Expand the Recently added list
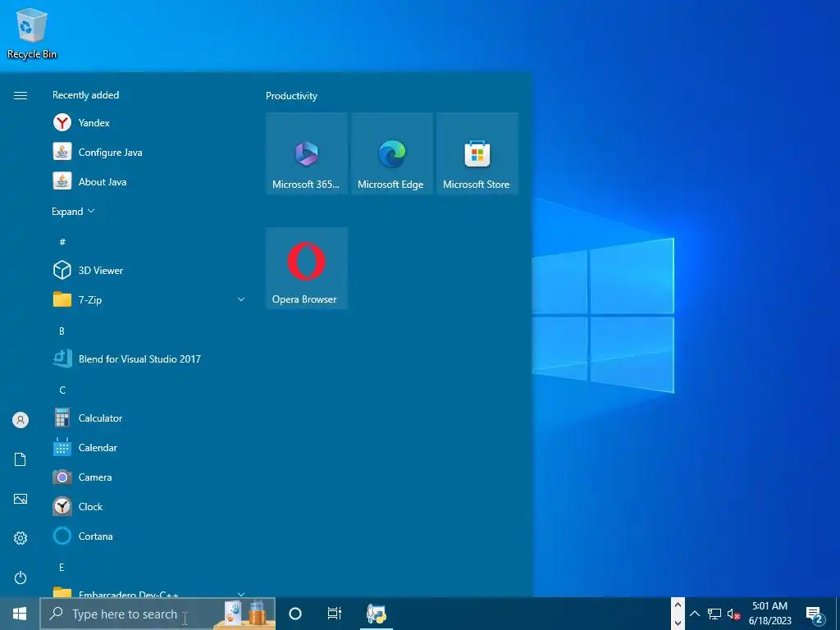Screen dimensions: 840x630 click(73, 211)
